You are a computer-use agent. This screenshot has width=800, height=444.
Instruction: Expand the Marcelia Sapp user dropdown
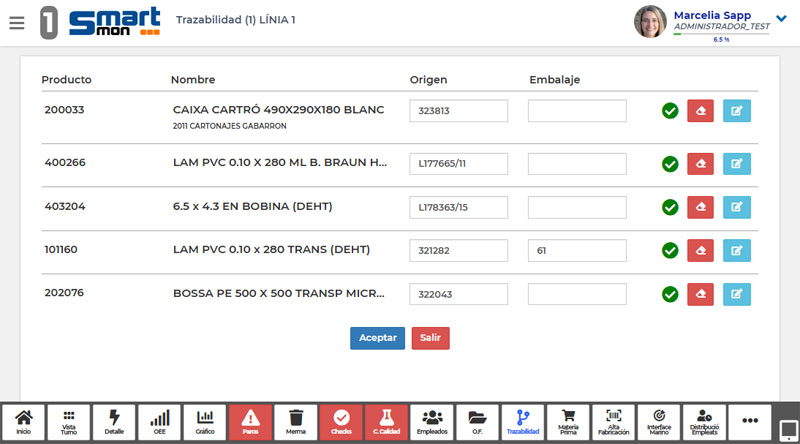781,16
